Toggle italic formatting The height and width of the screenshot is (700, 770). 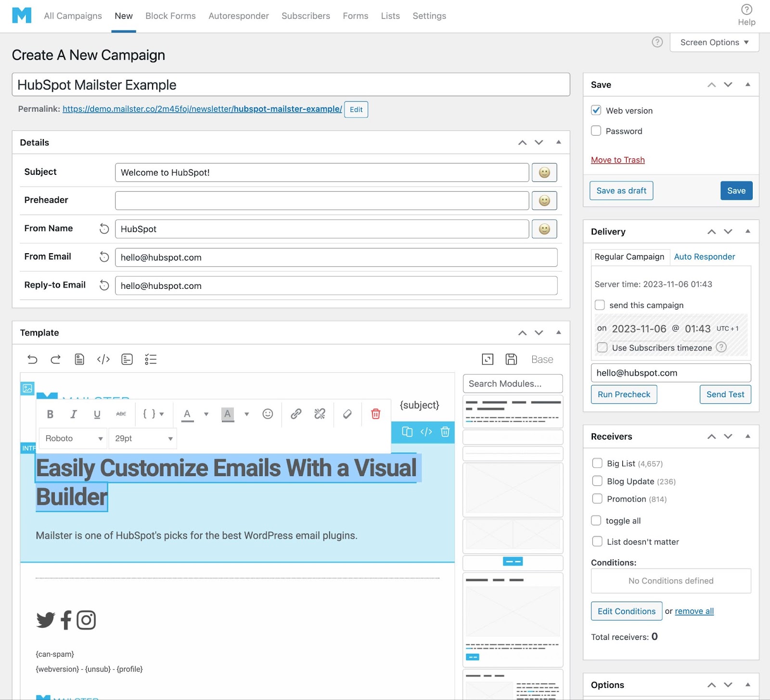[x=74, y=414]
